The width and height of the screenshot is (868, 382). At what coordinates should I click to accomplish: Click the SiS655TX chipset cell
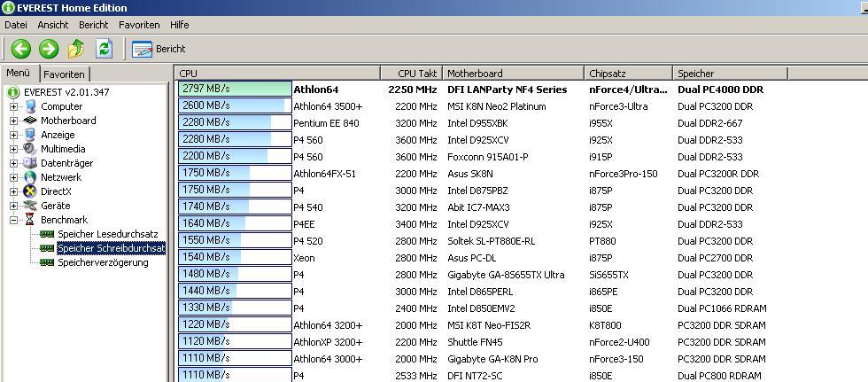[x=608, y=275]
